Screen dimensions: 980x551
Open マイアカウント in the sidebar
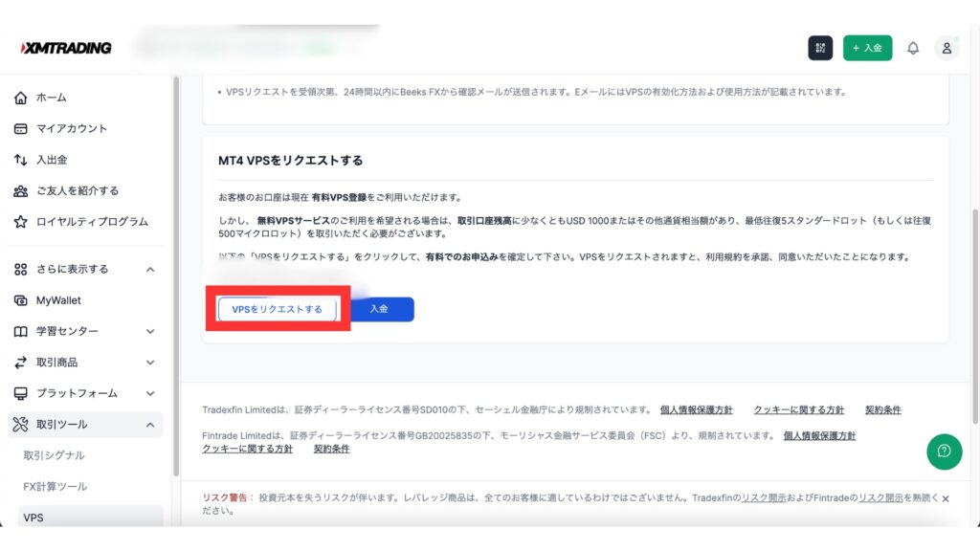(72, 128)
